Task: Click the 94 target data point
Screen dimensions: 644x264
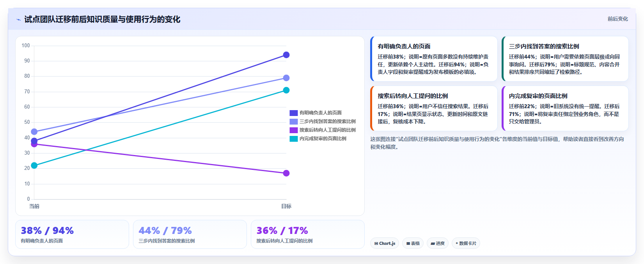Action: point(286,55)
